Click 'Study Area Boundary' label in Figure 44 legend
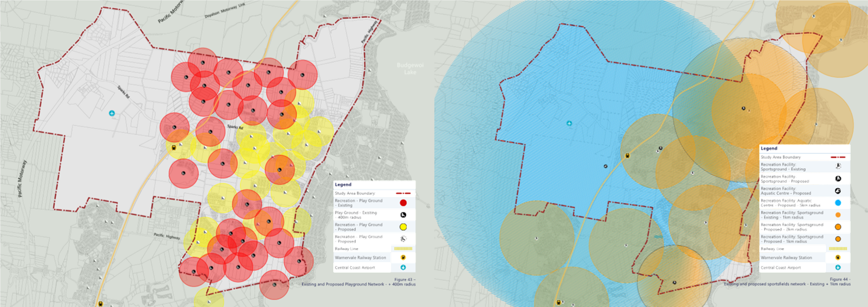 click(x=781, y=157)
